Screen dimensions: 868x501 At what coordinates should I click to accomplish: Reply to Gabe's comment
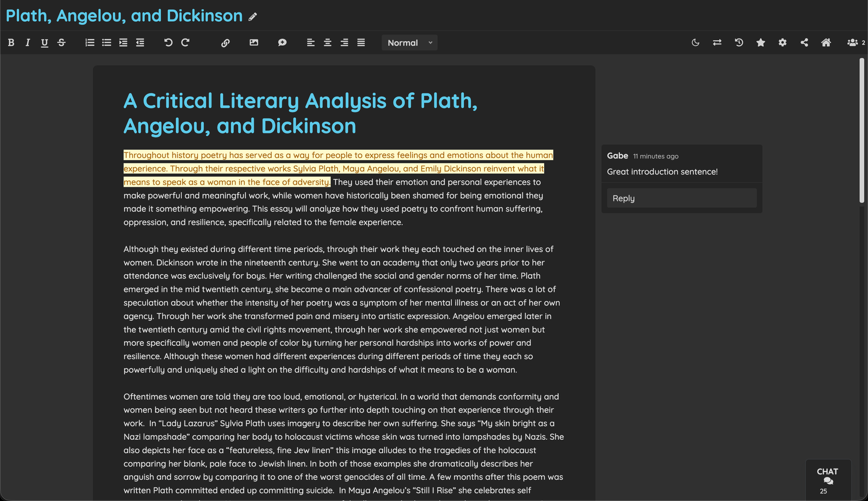[681, 198]
